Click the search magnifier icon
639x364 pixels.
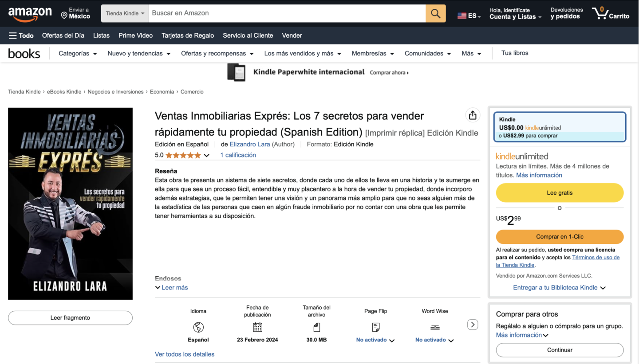click(435, 13)
